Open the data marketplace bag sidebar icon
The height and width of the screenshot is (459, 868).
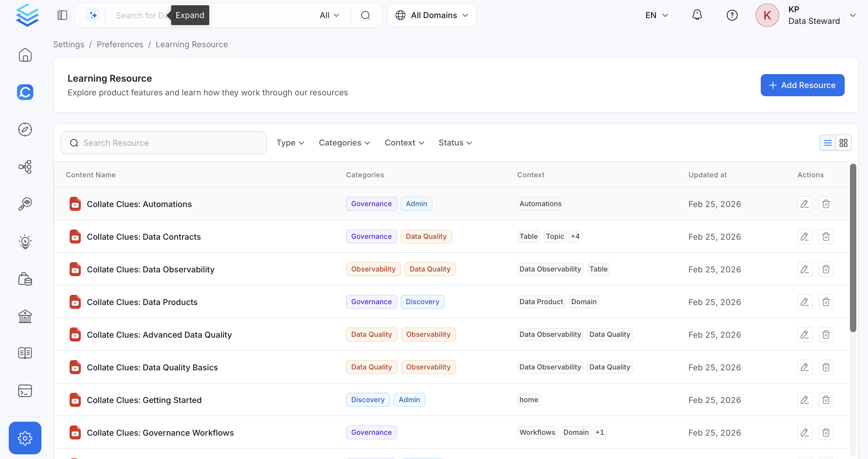click(x=25, y=279)
